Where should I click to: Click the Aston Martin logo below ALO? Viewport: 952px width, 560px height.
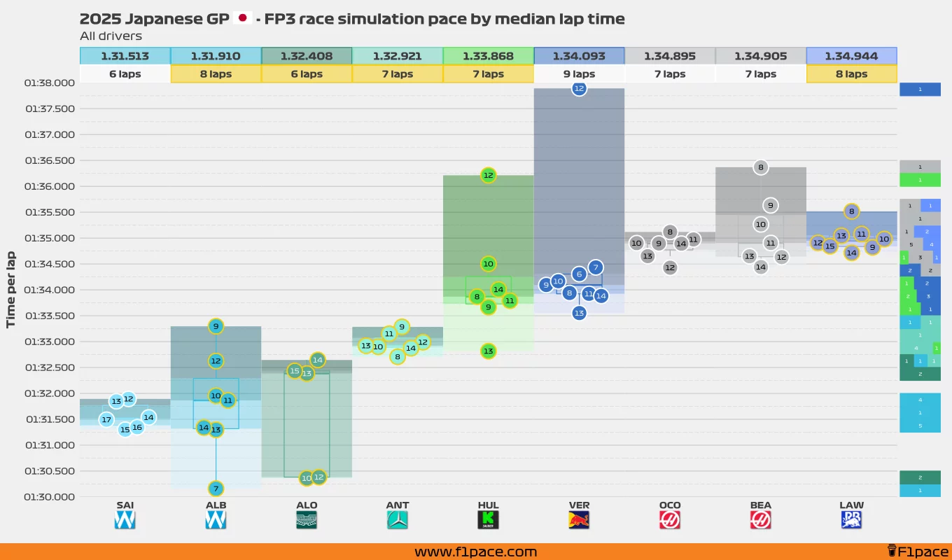(x=307, y=518)
